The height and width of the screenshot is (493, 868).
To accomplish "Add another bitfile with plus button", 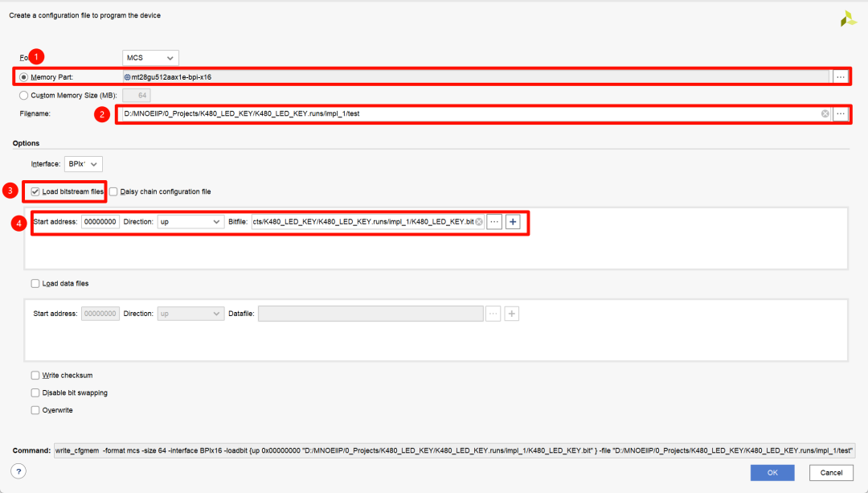I will 513,221.
